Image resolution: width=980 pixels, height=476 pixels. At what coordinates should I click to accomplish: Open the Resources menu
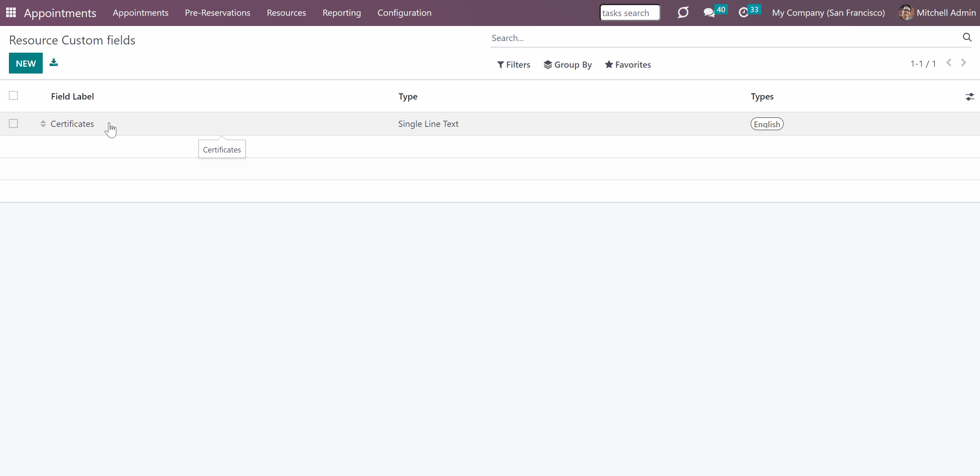(287, 13)
